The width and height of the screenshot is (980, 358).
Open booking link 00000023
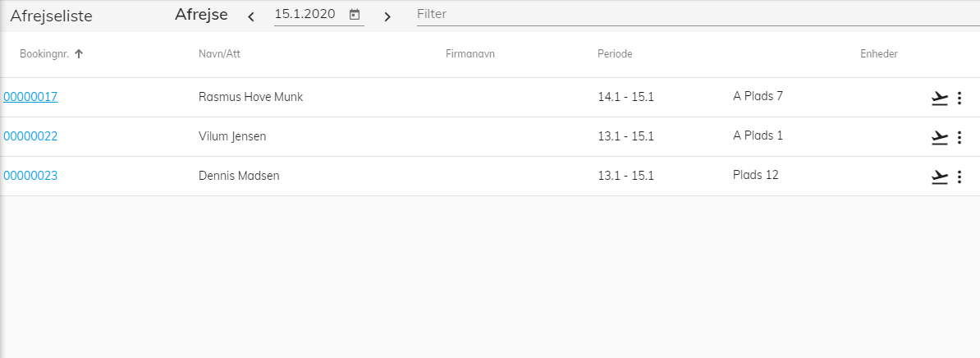pyautogui.click(x=30, y=176)
